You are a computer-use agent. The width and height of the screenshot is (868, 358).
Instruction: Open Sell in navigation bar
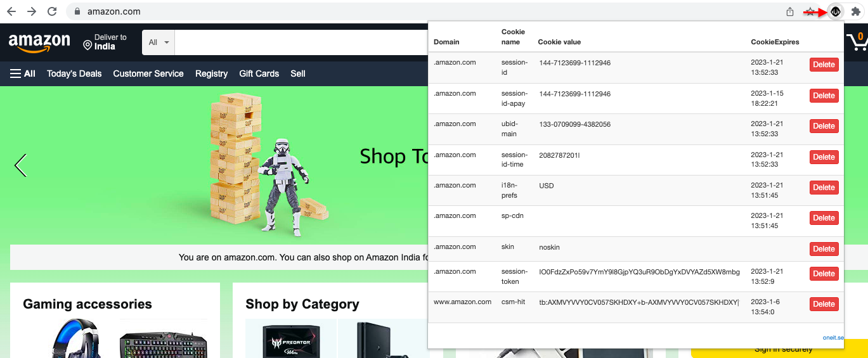tap(298, 74)
